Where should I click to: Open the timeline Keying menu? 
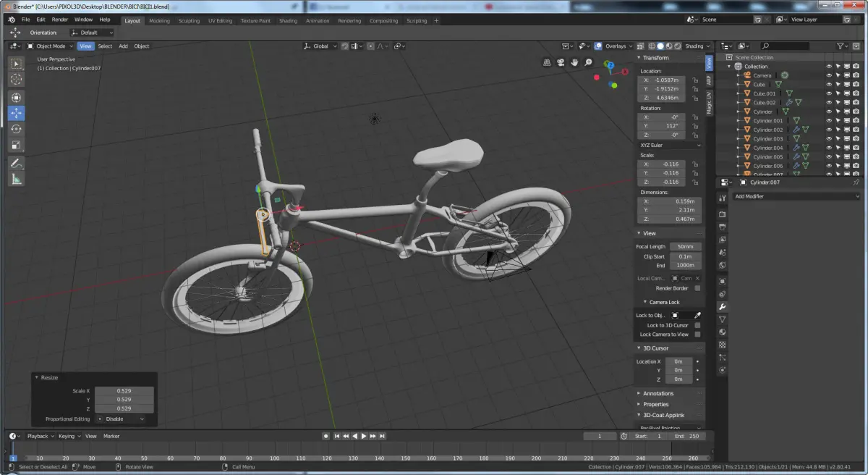[68, 436]
